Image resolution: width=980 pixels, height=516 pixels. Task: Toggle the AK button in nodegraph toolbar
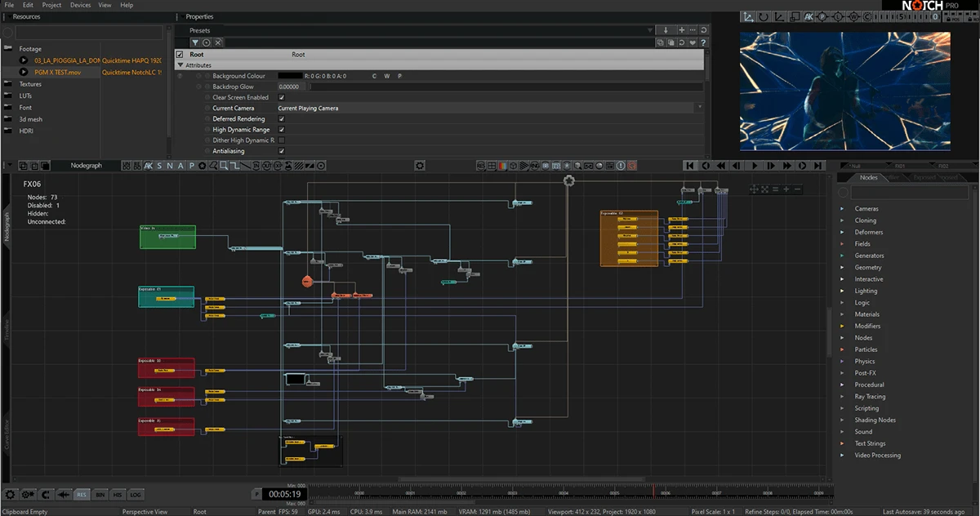tap(149, 166)
